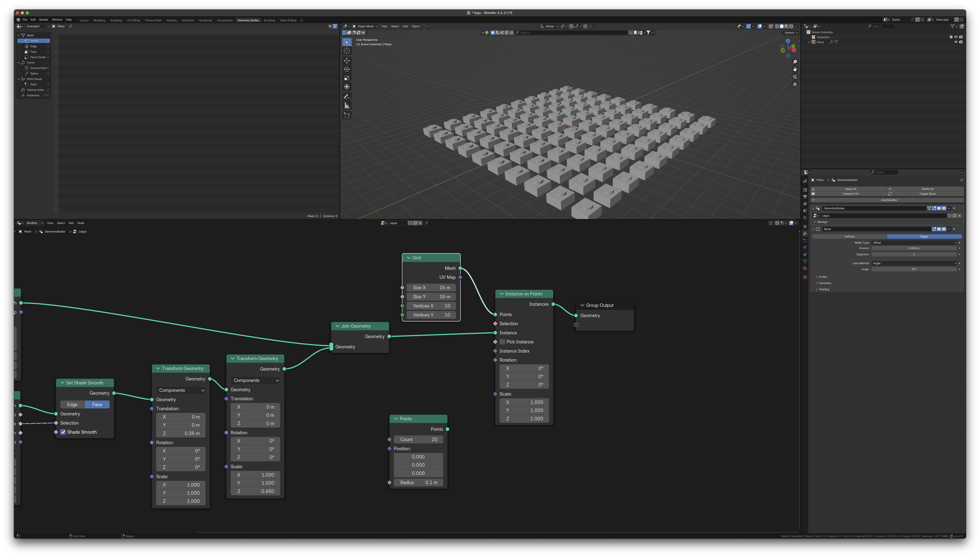Choose the Annotate pencil tool
This screenshot has height=557, width=980.
click(x=347, y=97)
